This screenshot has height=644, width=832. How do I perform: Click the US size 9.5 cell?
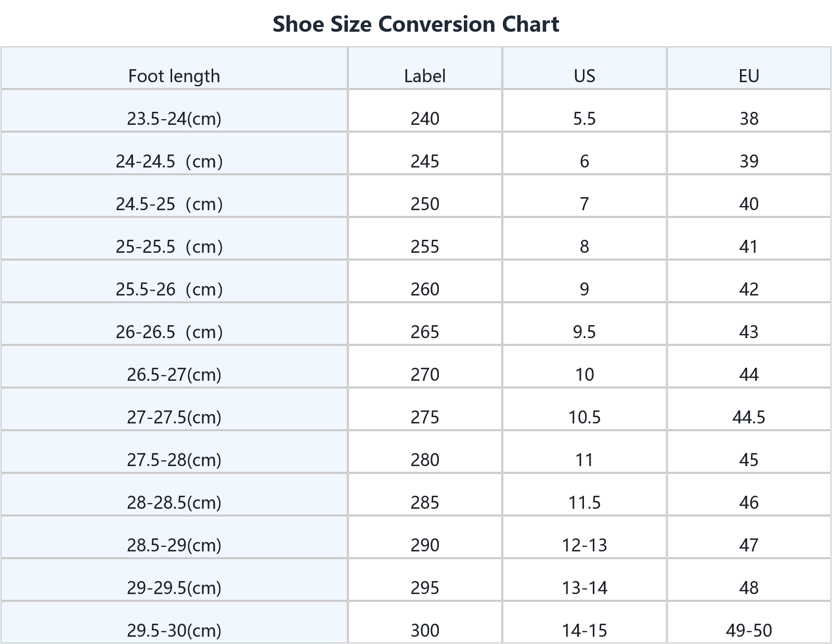584,332
